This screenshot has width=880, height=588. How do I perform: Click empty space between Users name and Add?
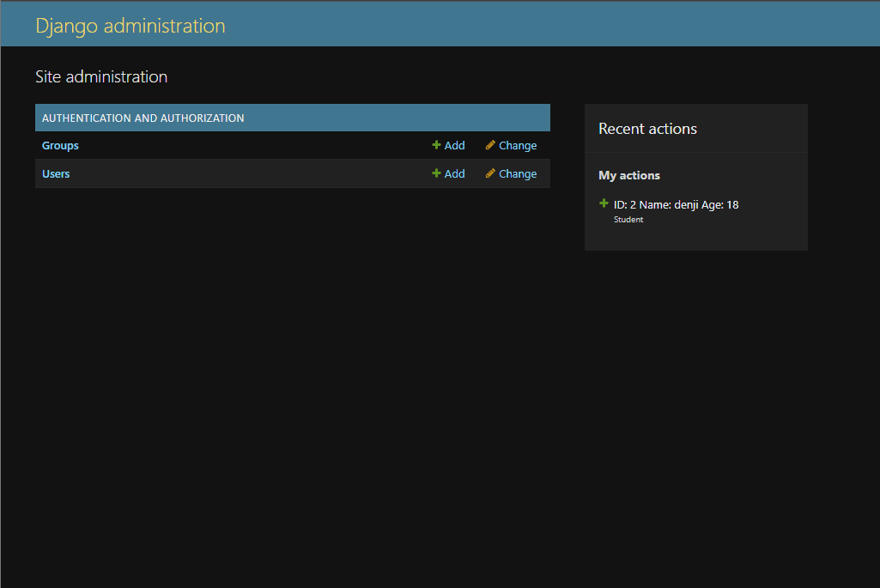coord(249,174)
